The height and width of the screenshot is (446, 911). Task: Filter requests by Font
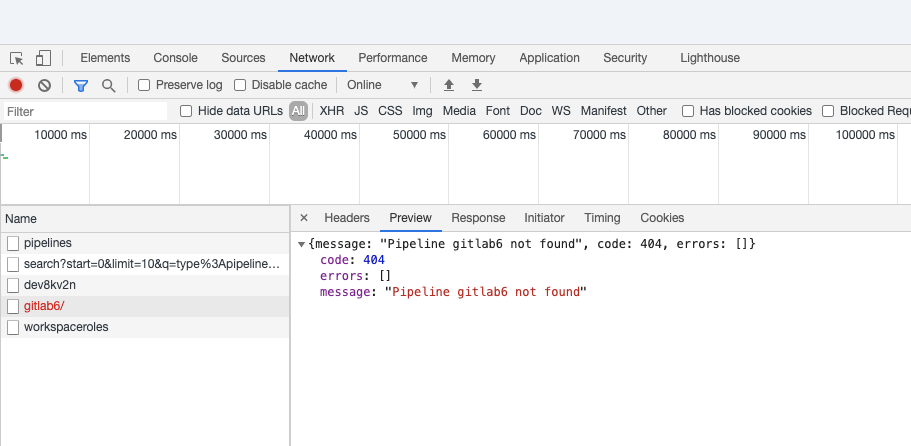point(498,111)
